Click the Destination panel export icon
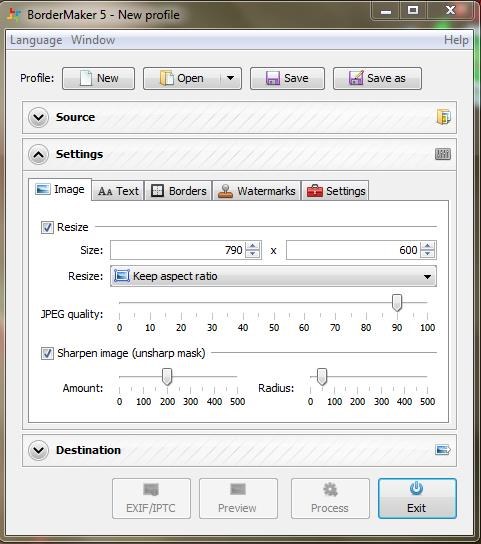Image resolution: width=481 pixels, height=544 pixels. (x=443, y=450)
